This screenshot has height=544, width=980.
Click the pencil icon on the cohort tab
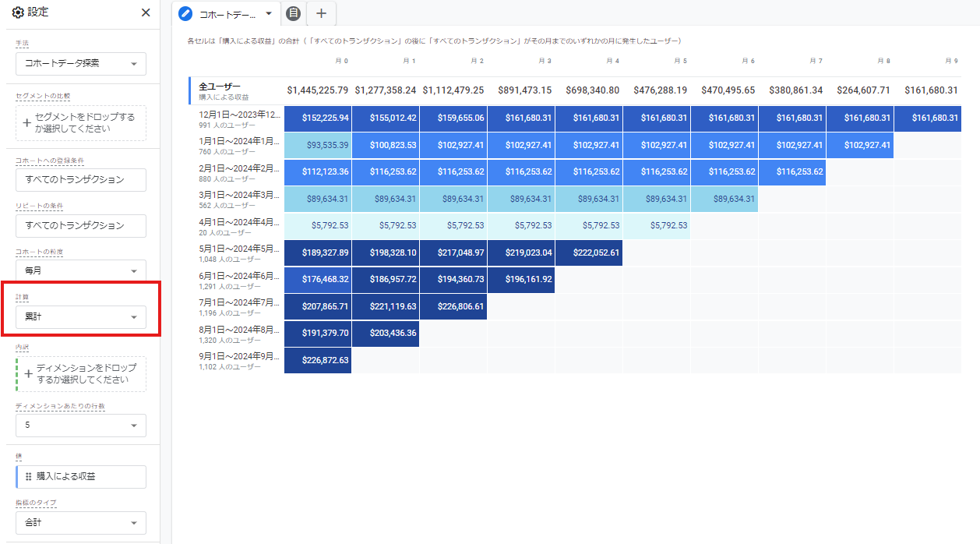(x=185, y=13)
